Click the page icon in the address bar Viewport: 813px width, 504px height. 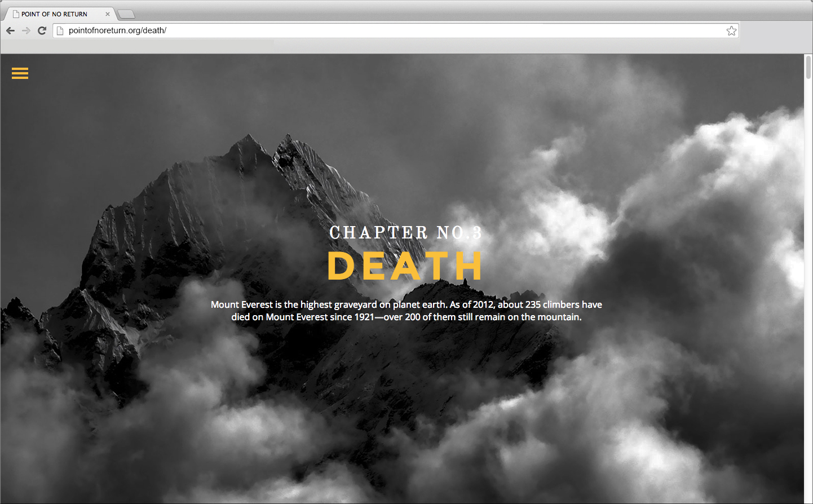60,30
